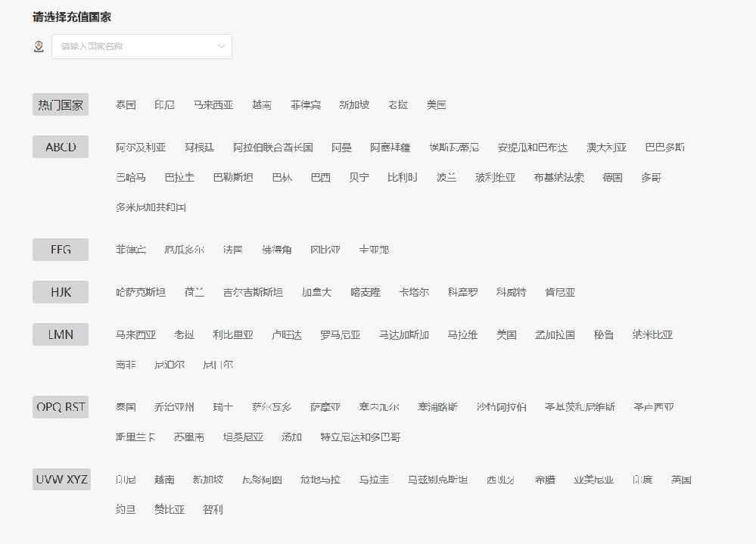Select 荷兰 in the HJK row
Image resolution: width=756 pixels, height=544 pixels.
pyautogui.click(x=194, y=292)
